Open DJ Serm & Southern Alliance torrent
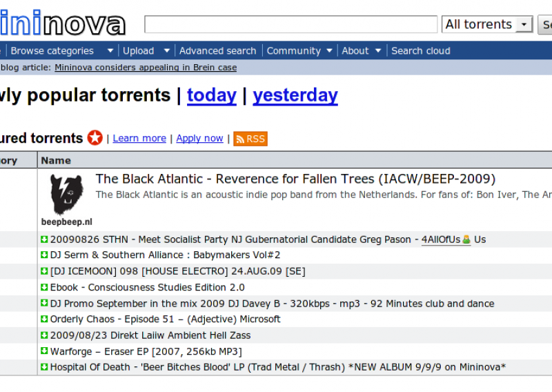This screenshot has width=552, height=392. coord(165,255)
